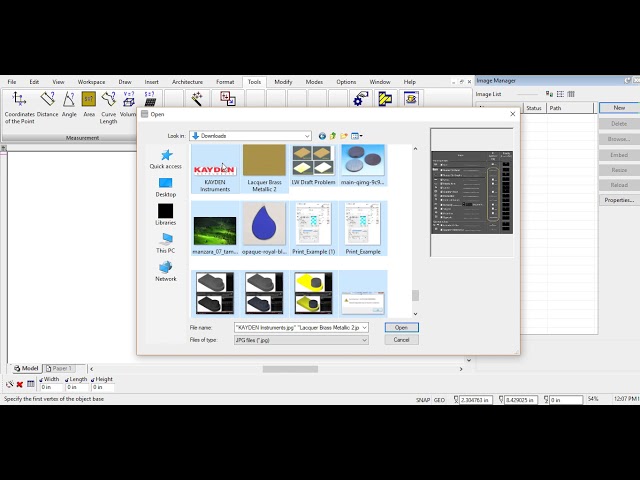The height and width of the screenshot is (480, 640).
Task: Click the magic wand tool icon
Action: (x=197, y=98)
